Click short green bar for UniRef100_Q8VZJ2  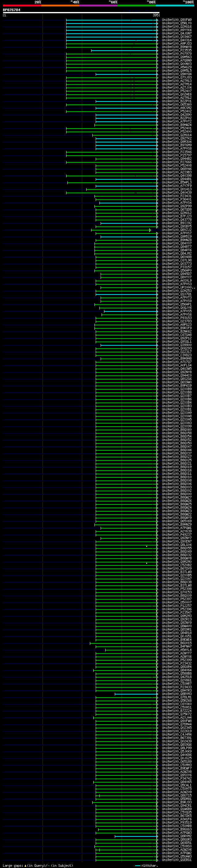(x=121, y=230)
